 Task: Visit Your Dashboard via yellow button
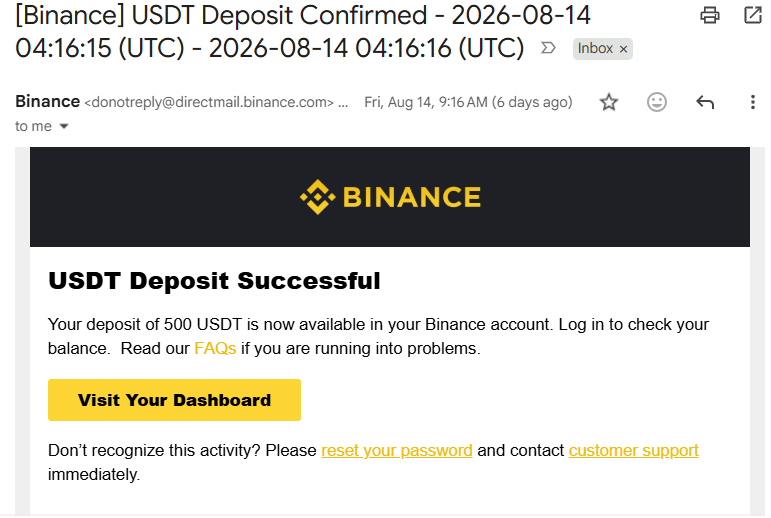174,400
